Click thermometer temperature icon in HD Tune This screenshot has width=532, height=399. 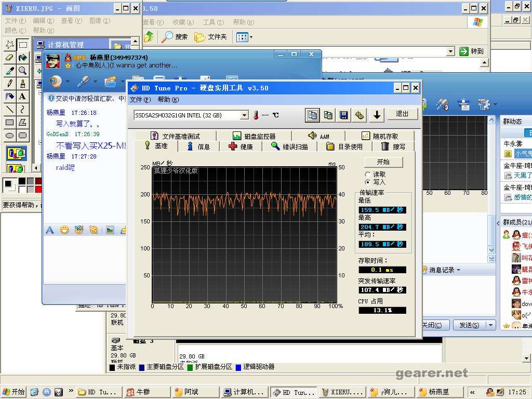(x=256, y=115)
